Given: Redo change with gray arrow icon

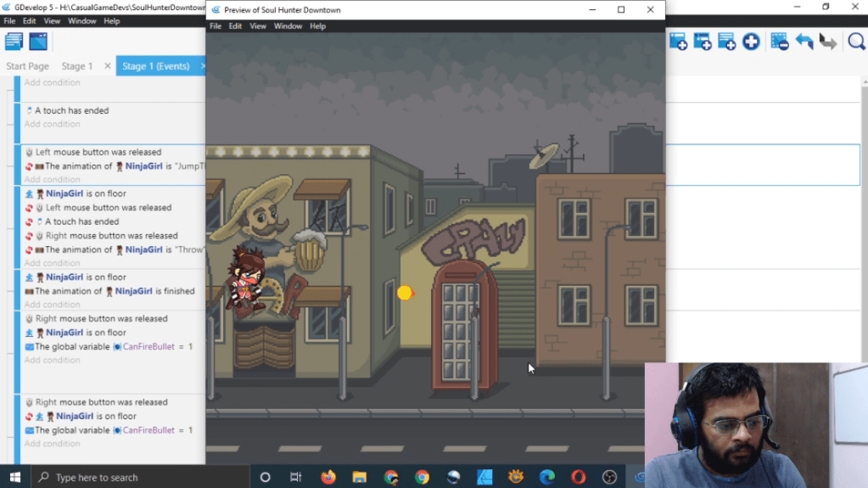Looking at the screenshot, I should tap(828, 42).
